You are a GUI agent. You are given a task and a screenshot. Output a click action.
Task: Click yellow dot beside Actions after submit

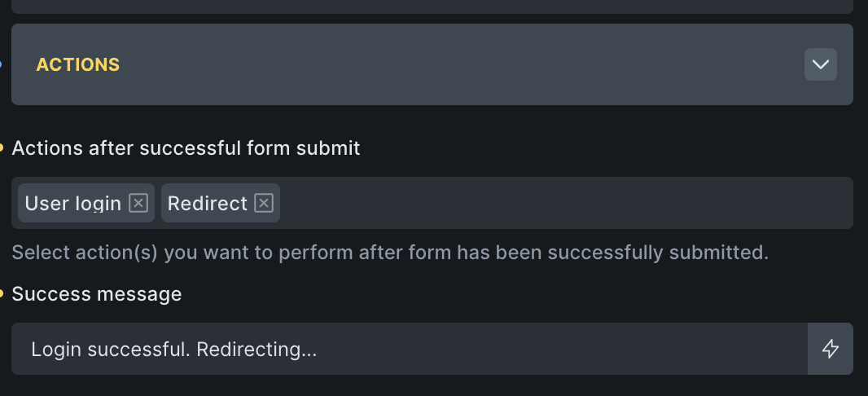2,148
